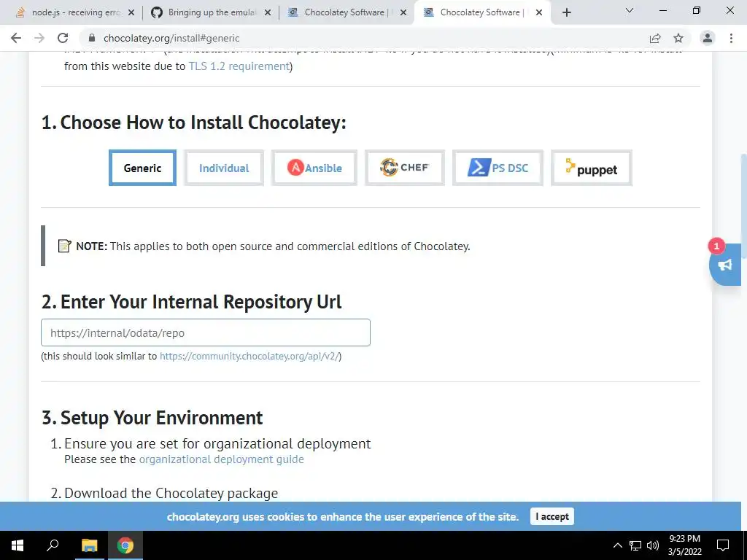This screenshot has height=560, width=747.
Task: Reload the chocolatey.org page
Action: [63, 38]
